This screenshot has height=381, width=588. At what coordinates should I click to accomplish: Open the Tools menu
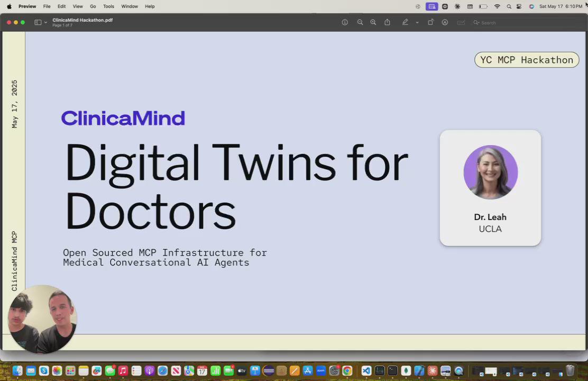[109, 6]
